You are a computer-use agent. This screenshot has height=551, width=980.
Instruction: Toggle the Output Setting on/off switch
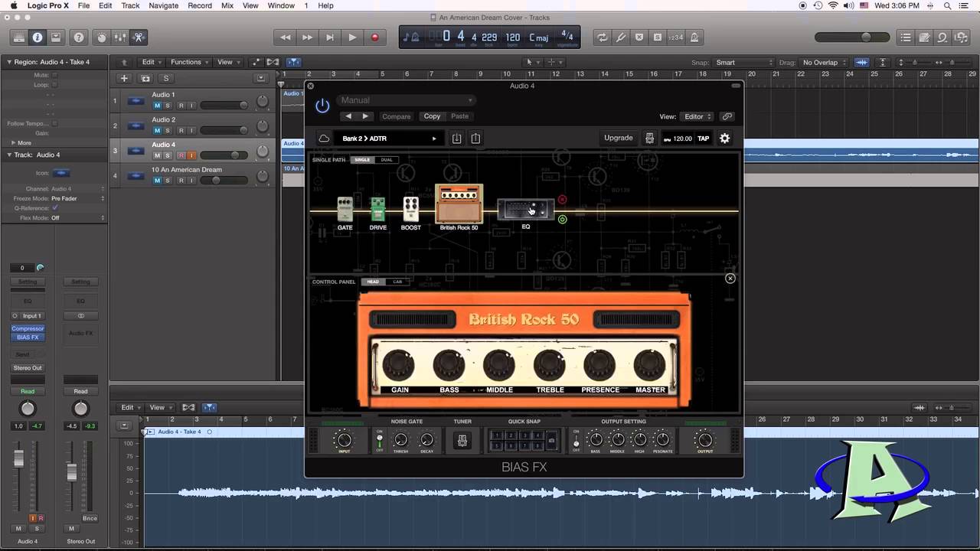[577, 440]
